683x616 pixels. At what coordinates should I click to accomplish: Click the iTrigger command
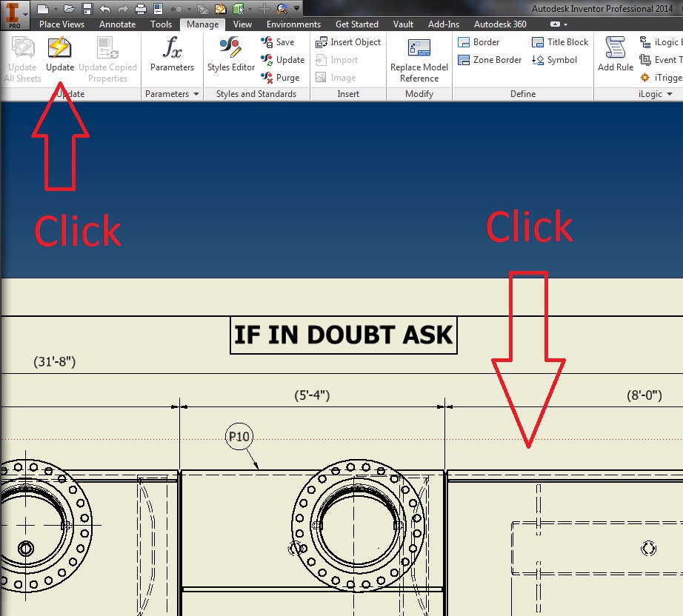pos(661,78)
